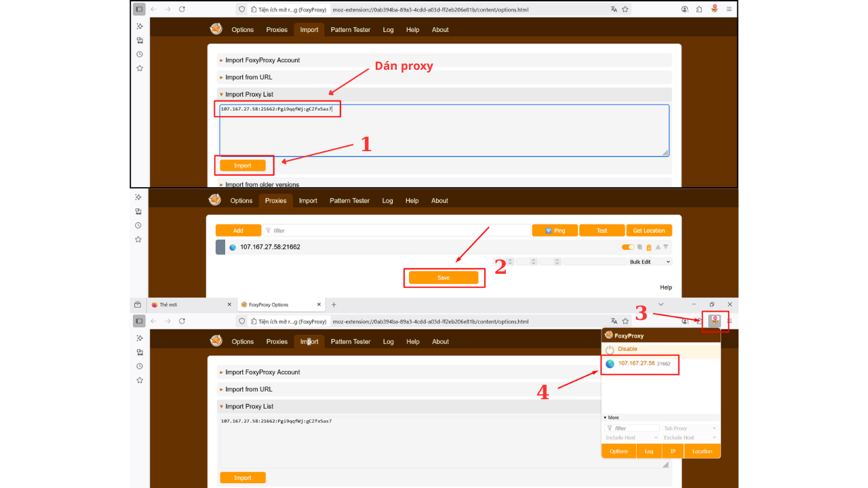
Task: Open Log tab in top screenshot menu
Action: tap(388, 30)
